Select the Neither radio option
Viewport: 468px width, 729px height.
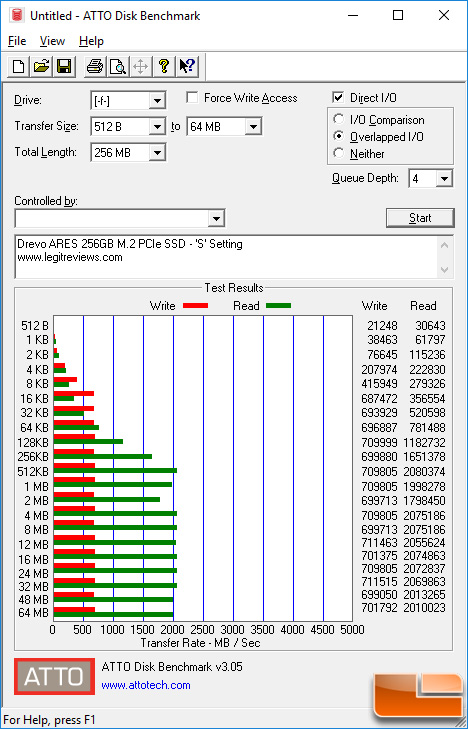[x=339, y=153]
